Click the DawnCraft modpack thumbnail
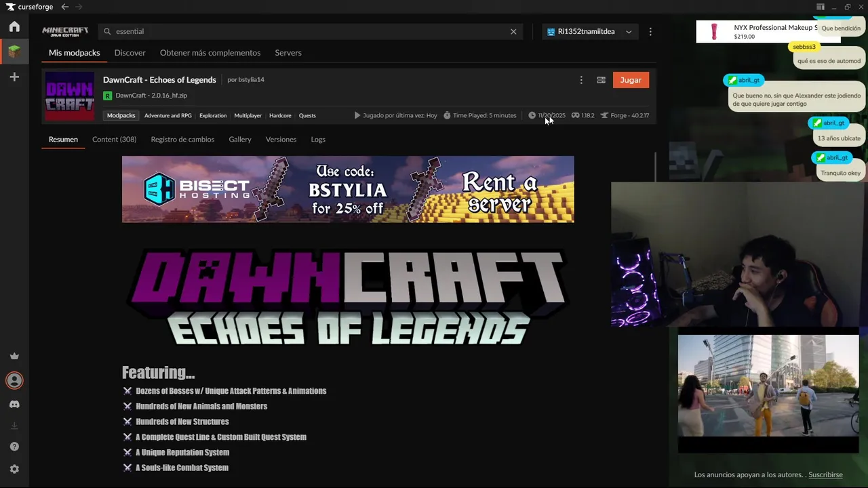This screenshot has height=488, width=868. (70, 96)
